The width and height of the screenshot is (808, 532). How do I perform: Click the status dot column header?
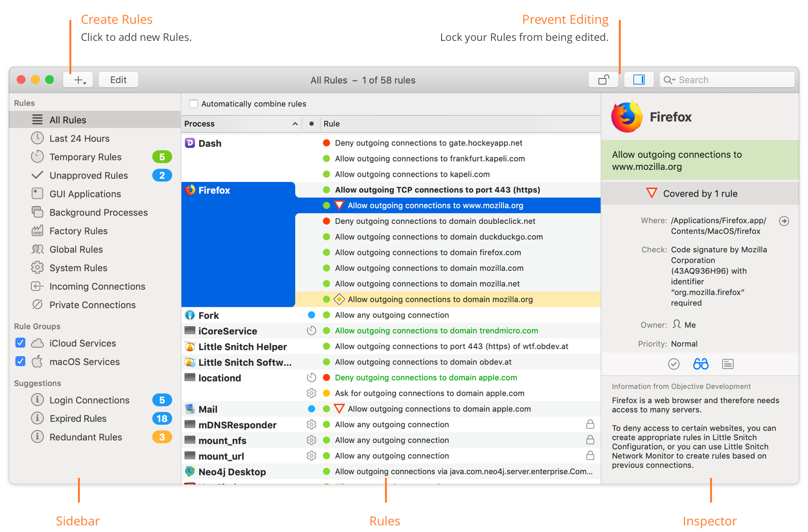(311, 124)
